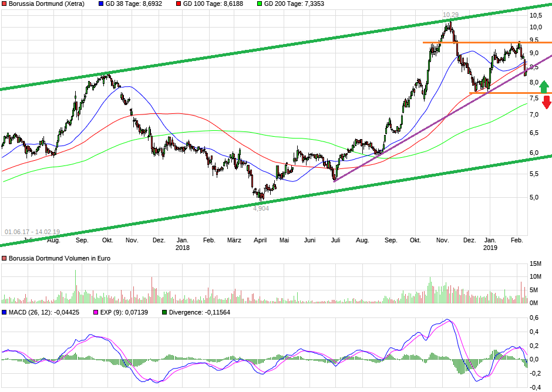552x392 pixels.
Task: Click the 10M volume axis label
Action: pyautogui.click(x=536, y=276)
